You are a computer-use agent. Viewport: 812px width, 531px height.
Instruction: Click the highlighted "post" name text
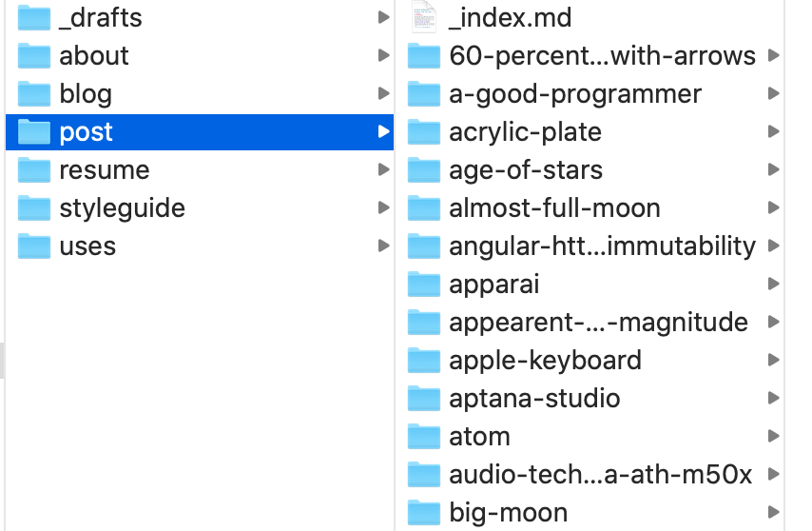point(86,132)
